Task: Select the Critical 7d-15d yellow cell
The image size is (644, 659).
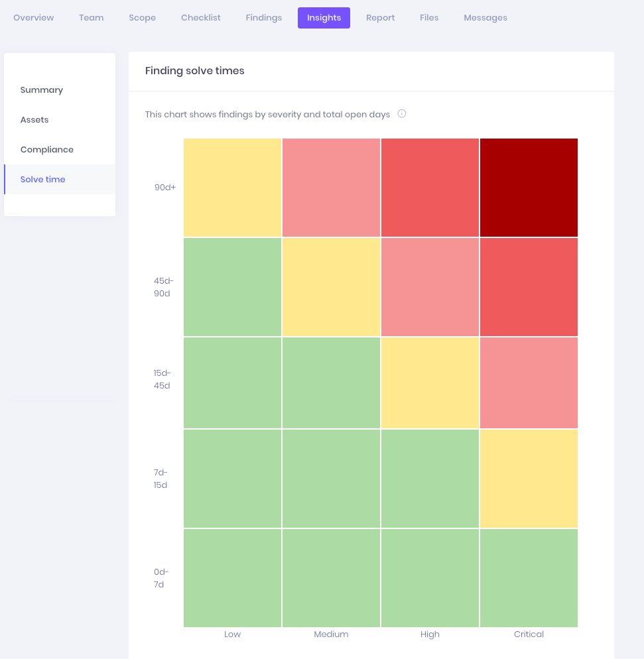Action: click(x=529, y=479)
